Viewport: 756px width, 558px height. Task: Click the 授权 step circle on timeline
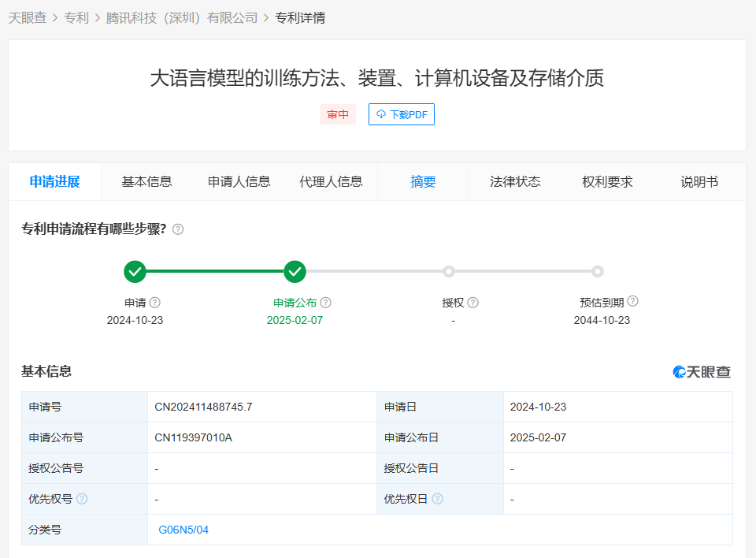[449, 272]
